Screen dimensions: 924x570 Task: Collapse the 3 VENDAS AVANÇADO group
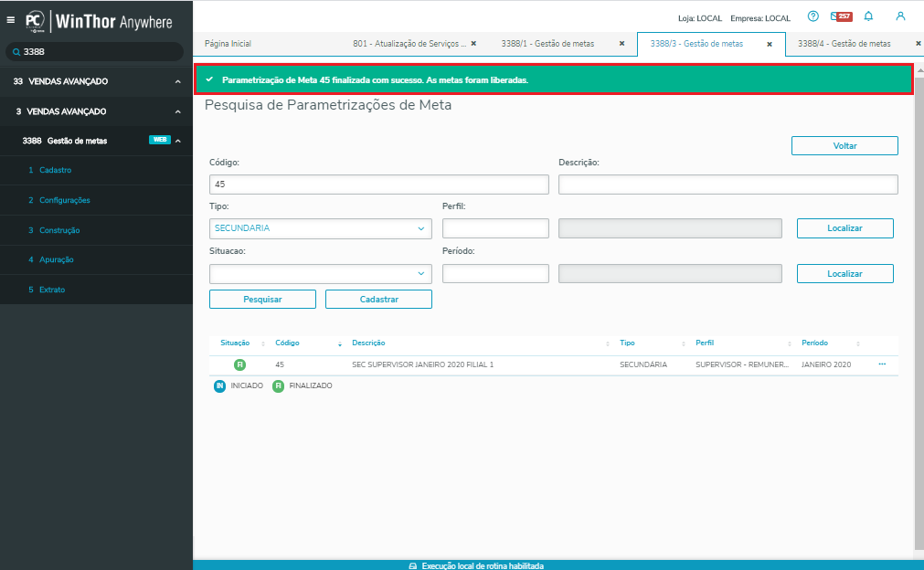tap(178, 111)
